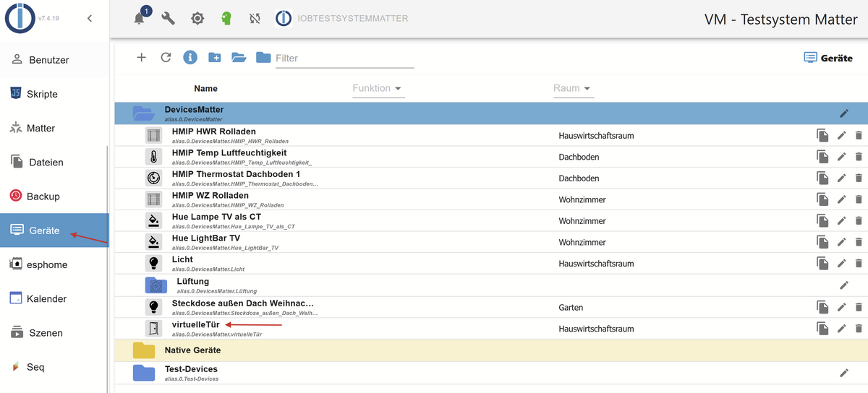Delete the HMIP HWR Rolladen device
Viewport: 868px width, 393px height.
click(859, 135)
